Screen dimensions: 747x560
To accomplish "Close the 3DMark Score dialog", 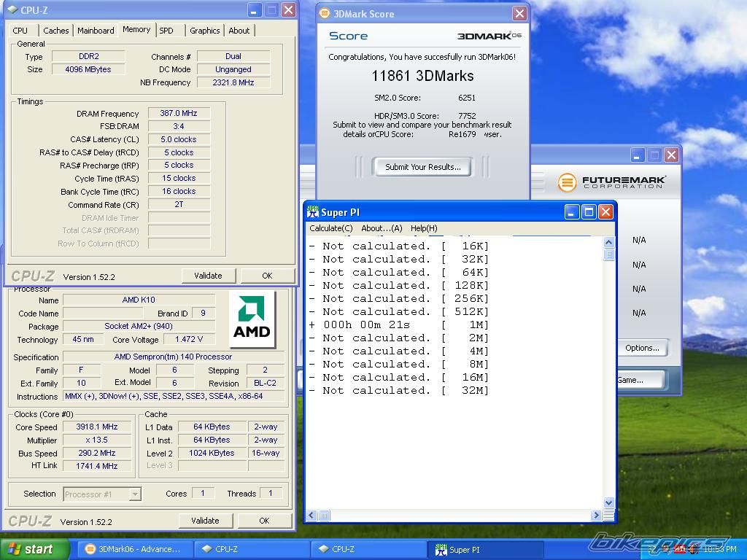I will point(519,14).
